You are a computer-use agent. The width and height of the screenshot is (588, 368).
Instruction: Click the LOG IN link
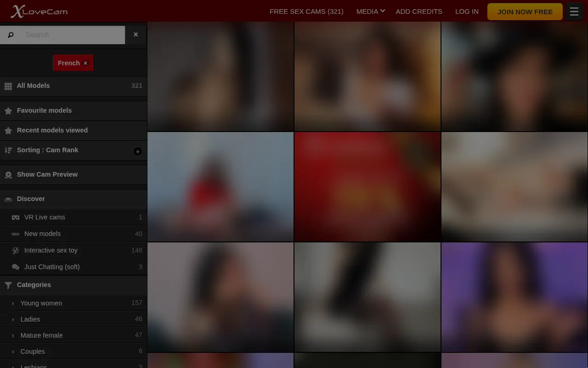point(467,11)
